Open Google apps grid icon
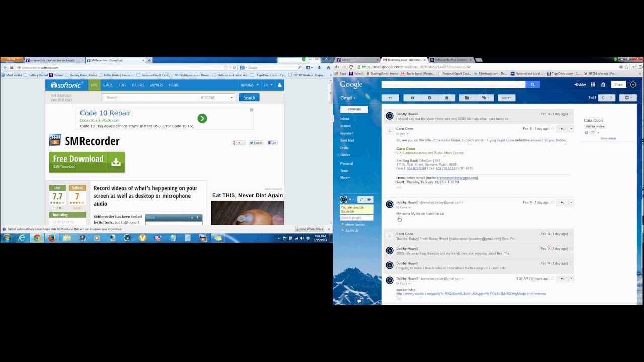Viewport: 644px width, 362px height. (x=593, y=85)
